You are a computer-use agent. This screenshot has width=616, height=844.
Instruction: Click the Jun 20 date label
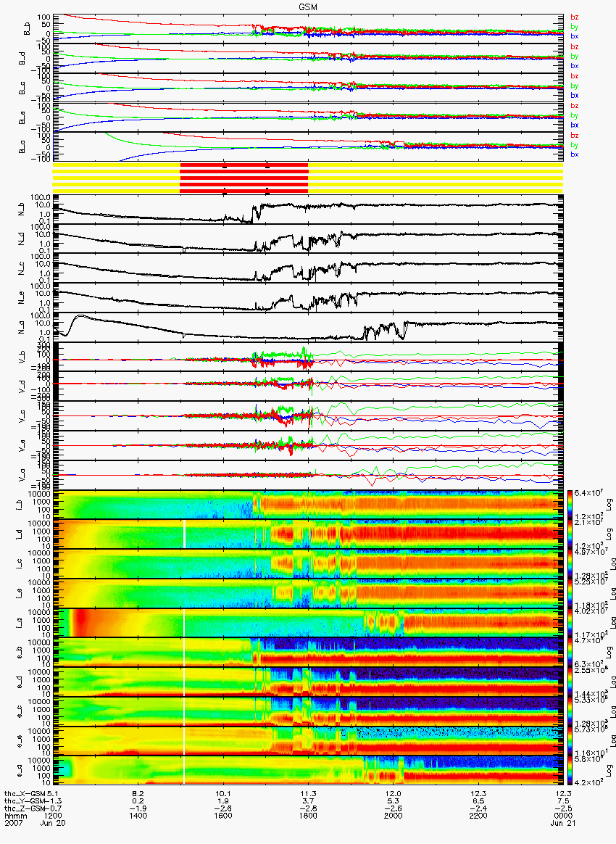[53, 822]
